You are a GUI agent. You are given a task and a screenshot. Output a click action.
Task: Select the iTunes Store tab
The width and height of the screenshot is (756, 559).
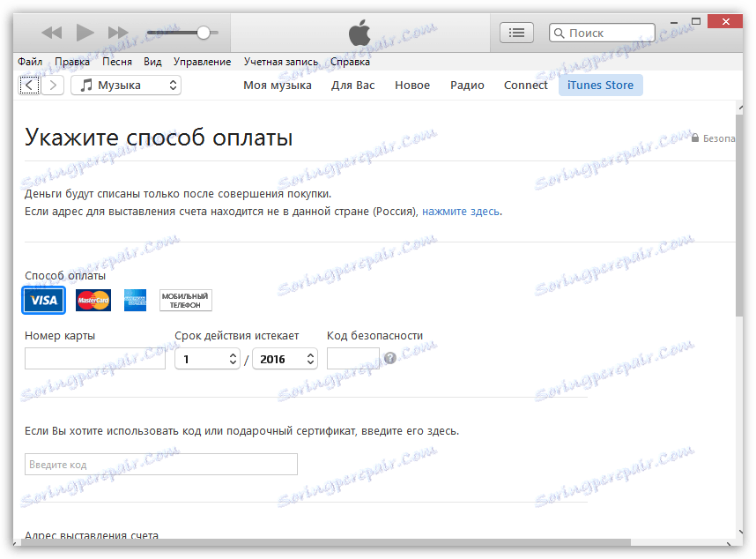600,86
